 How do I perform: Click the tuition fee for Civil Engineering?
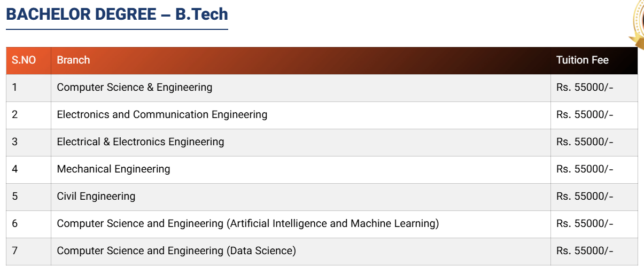pos(585,197)
